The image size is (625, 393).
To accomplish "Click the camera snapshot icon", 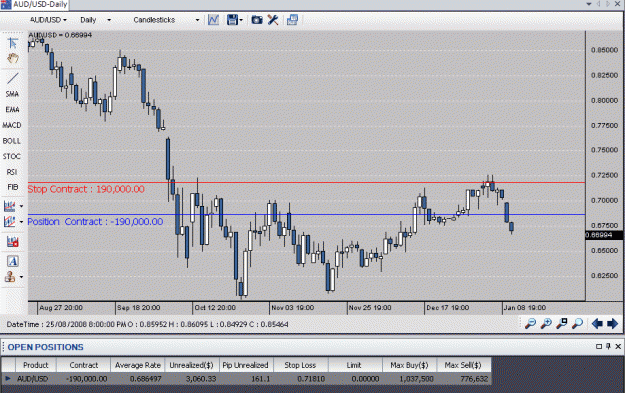I will pos(257,20).
